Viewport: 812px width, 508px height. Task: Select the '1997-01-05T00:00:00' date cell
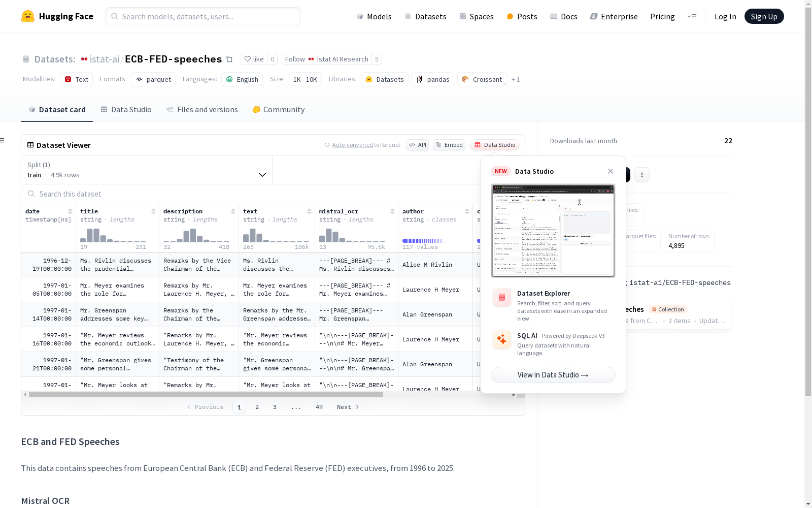tap(49, 290)
